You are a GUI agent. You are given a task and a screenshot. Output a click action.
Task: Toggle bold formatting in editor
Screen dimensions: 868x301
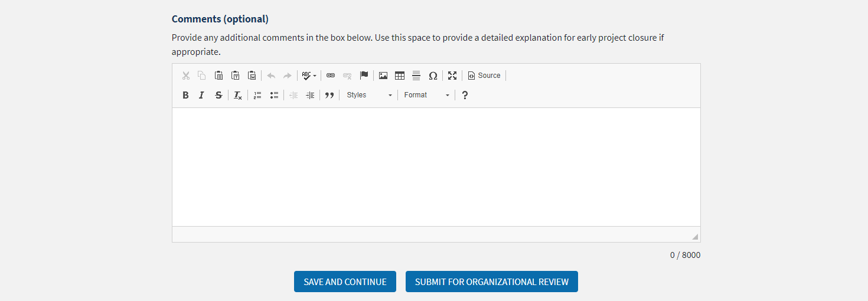tap(185, 95)
